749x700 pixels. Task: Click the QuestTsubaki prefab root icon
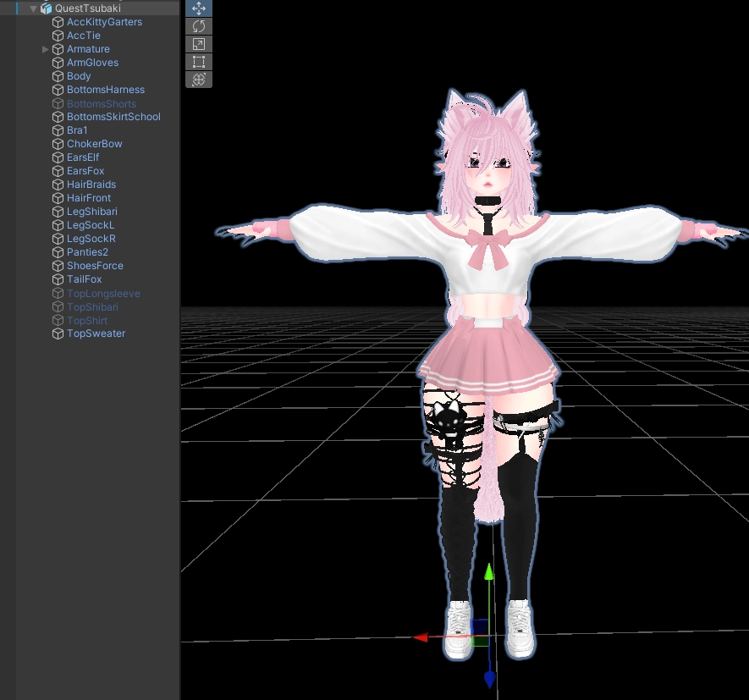click(x=46, y=8)
